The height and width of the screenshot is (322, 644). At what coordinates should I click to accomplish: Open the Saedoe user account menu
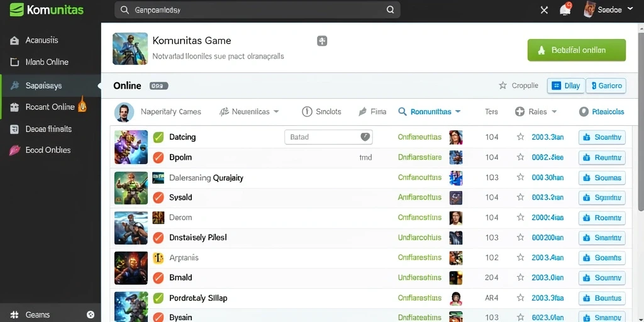(608, 9)
